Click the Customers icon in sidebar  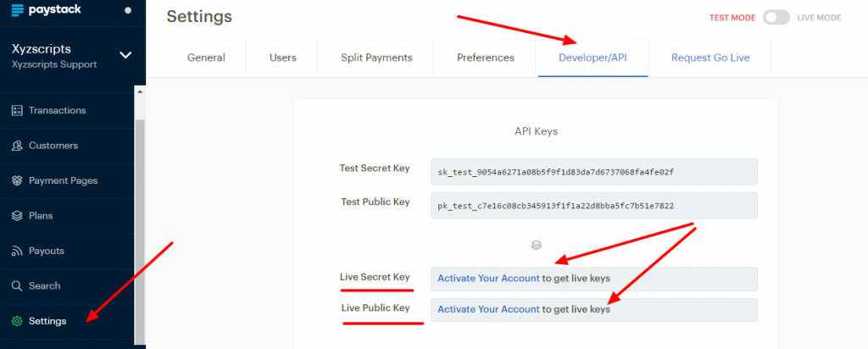pyautogui.click(x=17, y=146)
